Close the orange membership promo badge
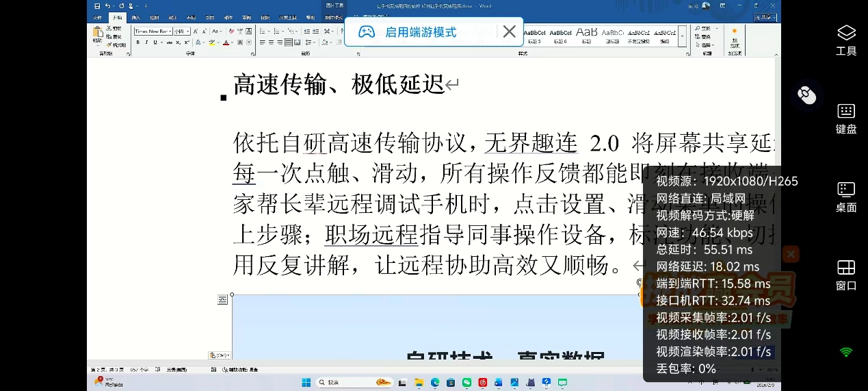 click(x=791, y=255)
